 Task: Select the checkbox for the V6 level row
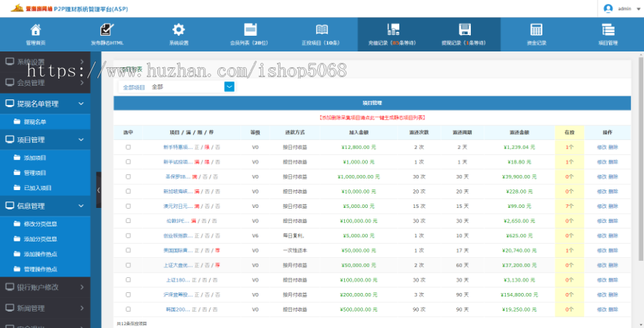tap(128, 235)
